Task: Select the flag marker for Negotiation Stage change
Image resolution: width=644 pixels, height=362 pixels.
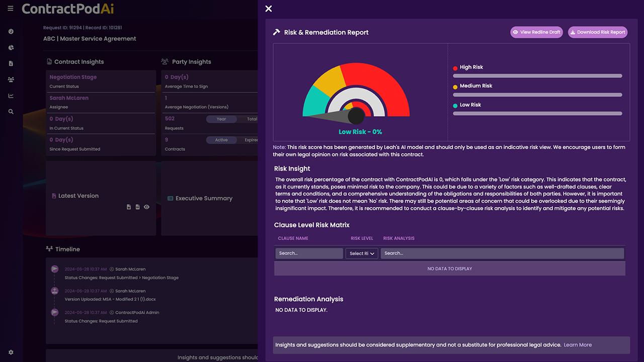Action: click(x=55, y=269)
